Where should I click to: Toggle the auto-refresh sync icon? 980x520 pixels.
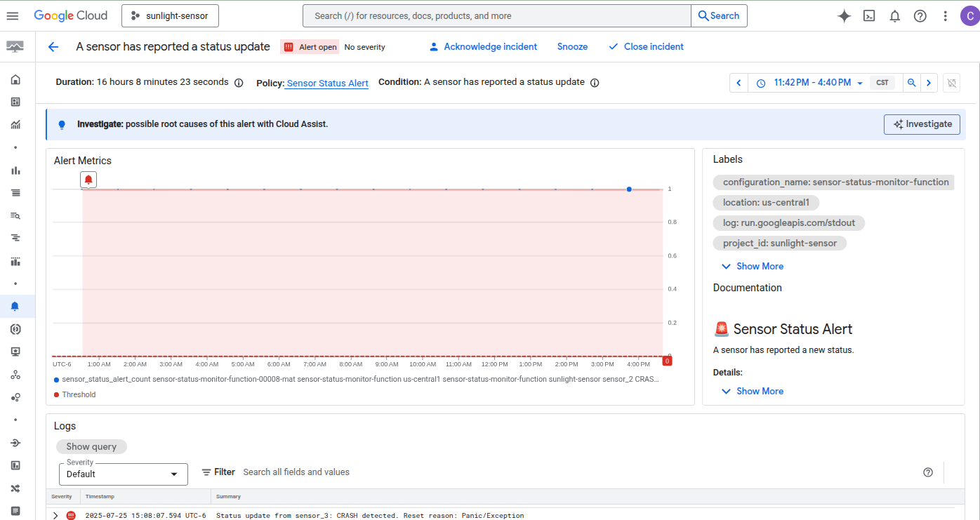coord(951,83)
